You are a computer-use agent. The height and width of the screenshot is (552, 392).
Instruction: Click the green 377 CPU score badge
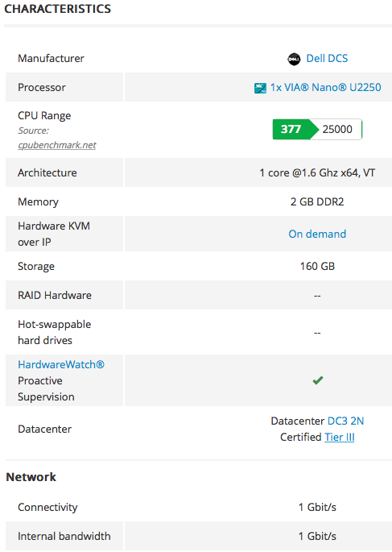(291, 129)
